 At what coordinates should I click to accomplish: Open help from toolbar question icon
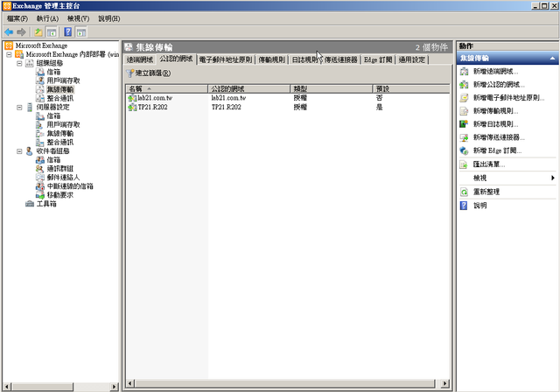click(x=68, y=32)
